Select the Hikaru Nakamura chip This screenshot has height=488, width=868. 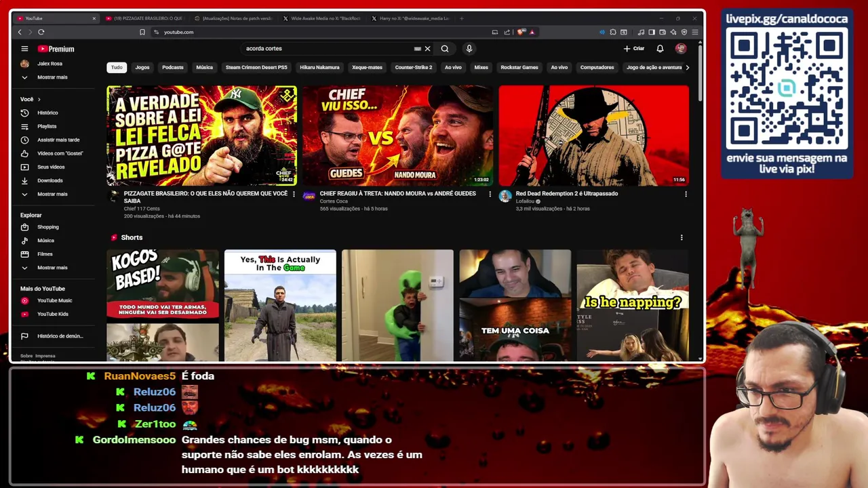click(319, 67)
